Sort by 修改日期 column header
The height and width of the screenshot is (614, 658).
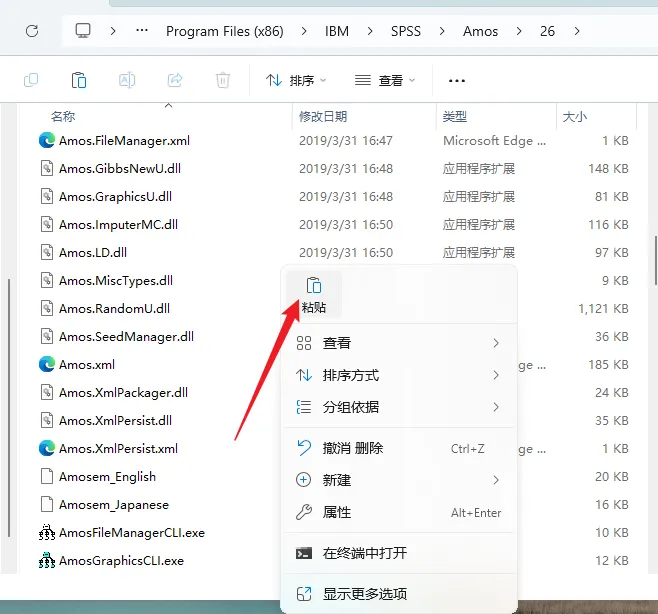pyautogui.click(x=323, y=116)
